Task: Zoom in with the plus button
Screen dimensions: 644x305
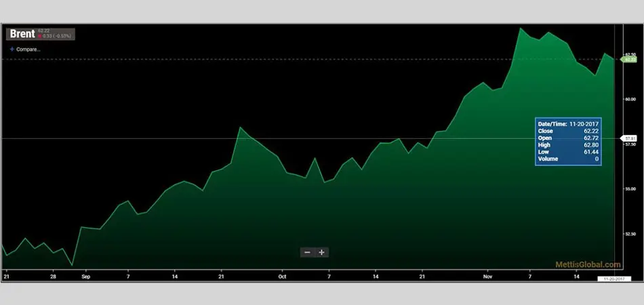Action: tap(321, 252)
